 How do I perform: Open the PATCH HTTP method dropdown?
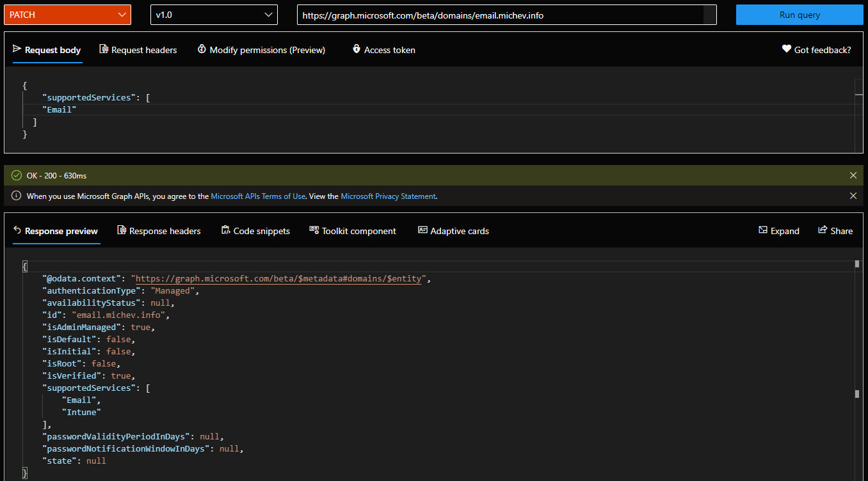pos(67,15)
